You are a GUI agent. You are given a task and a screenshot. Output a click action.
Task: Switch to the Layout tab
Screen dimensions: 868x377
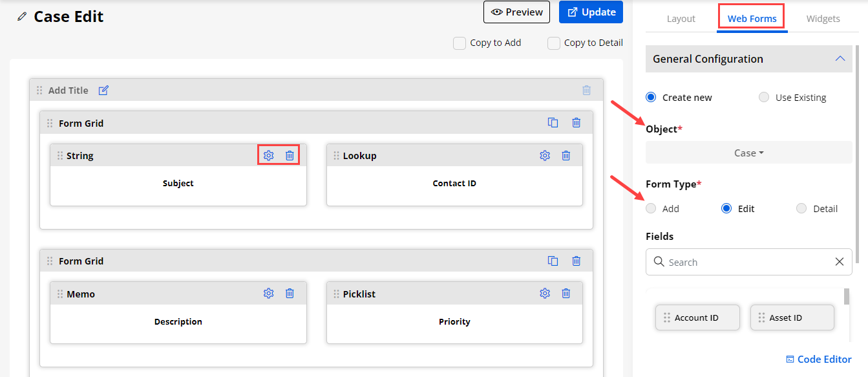(681, 19)
